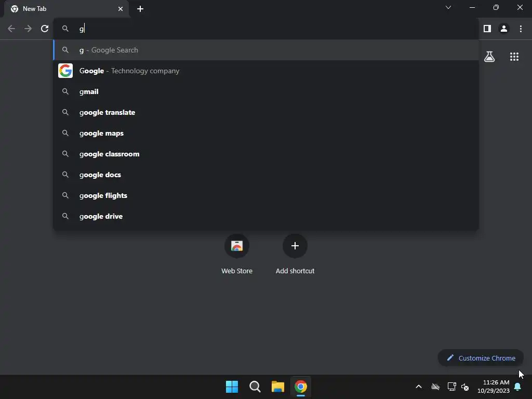Open the clock showing 11:26 AM
The height and width of the screenshot is (399, 532).
pyautogui.click(x=494, y=387)
